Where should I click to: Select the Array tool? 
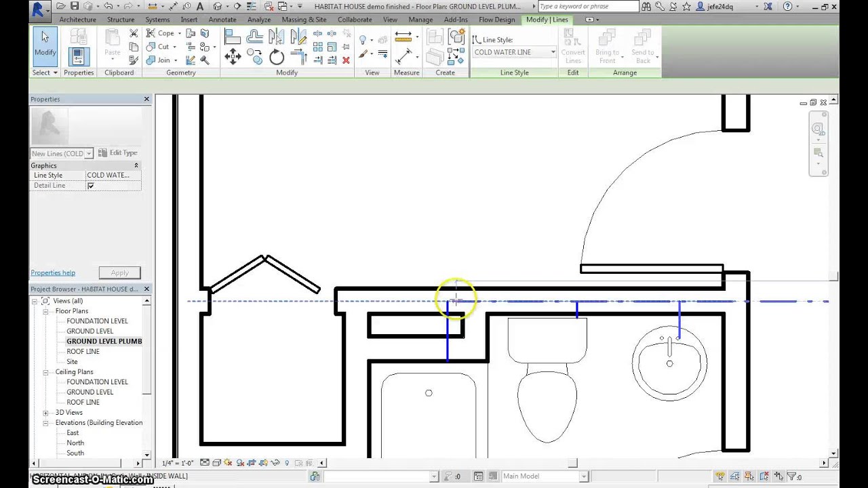pos(318,47)
